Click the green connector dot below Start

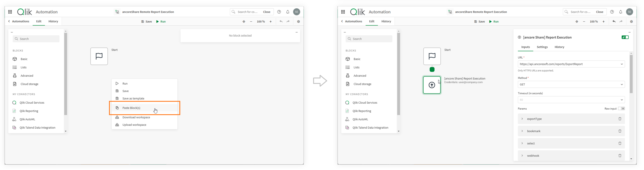[432, 69]
